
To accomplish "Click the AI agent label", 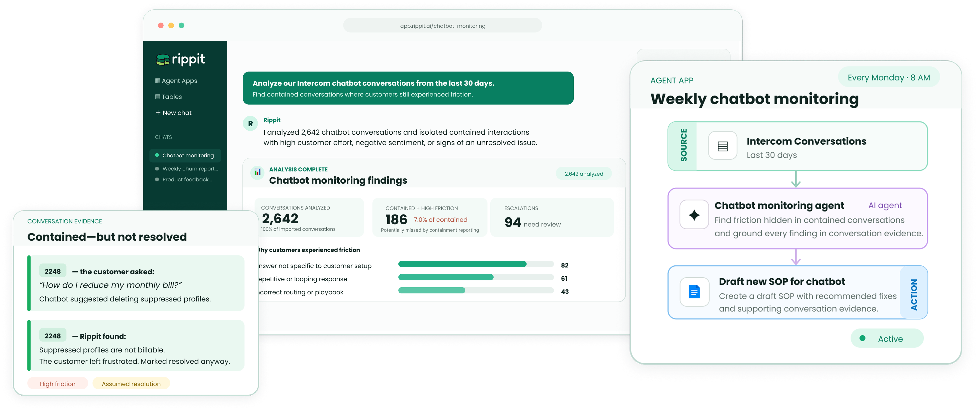I will pyautogui.click(x=885, y=205).
